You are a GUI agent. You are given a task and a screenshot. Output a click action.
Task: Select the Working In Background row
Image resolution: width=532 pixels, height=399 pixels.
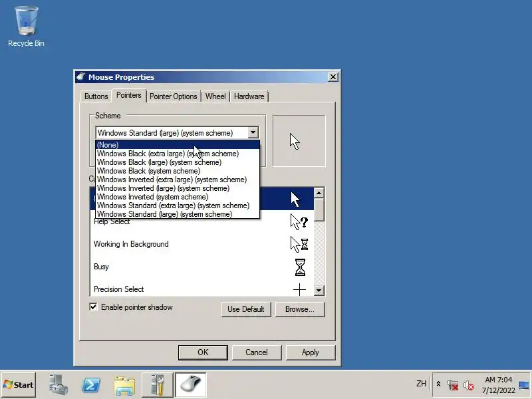(x=202, y=244)
